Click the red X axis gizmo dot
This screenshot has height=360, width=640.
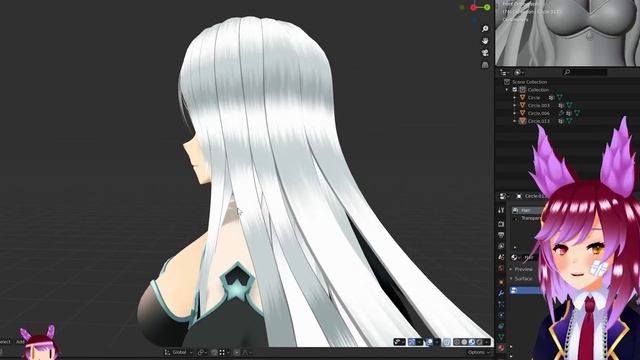tap(473, 7)
